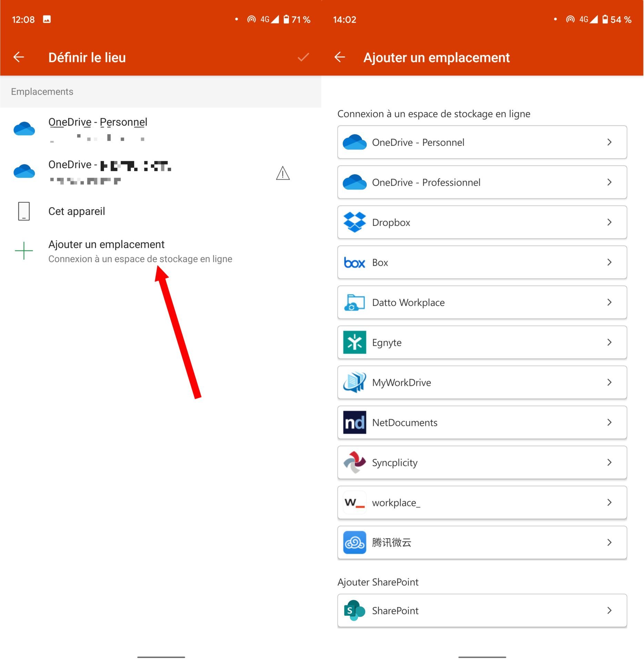
Task: Open the Egnyte row chevron
Action: [x=609, y=342]
